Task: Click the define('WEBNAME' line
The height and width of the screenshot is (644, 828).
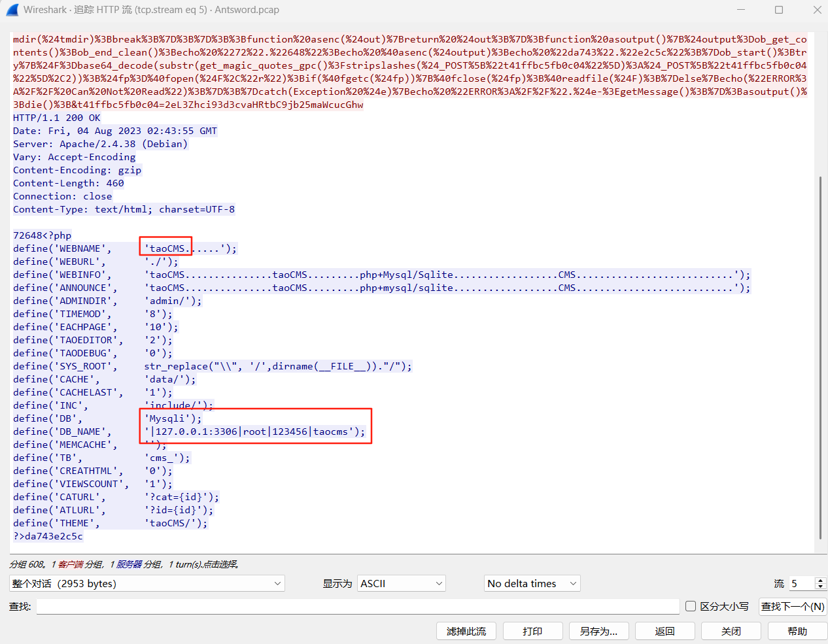Action: pyautogui.click(x=125, y=248)
